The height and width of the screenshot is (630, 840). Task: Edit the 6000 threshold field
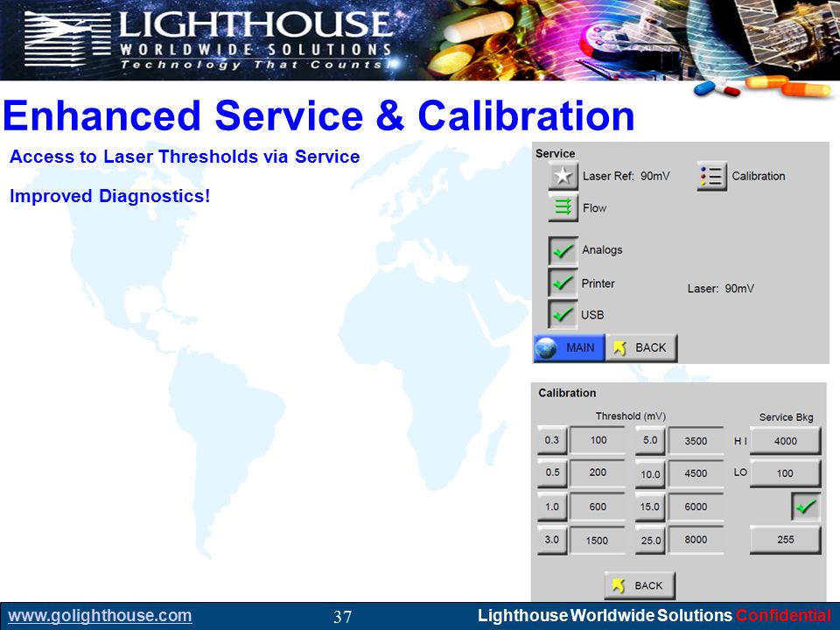(696, 507)
